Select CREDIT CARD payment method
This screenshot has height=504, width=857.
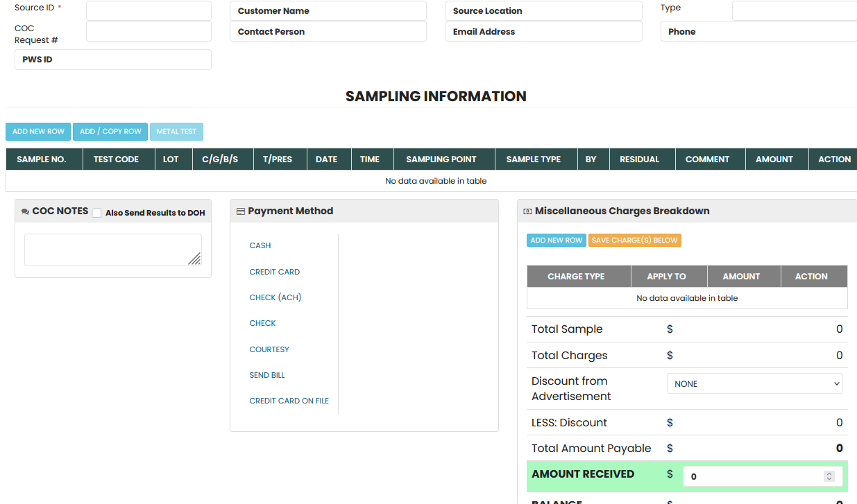tap(275, 272)
